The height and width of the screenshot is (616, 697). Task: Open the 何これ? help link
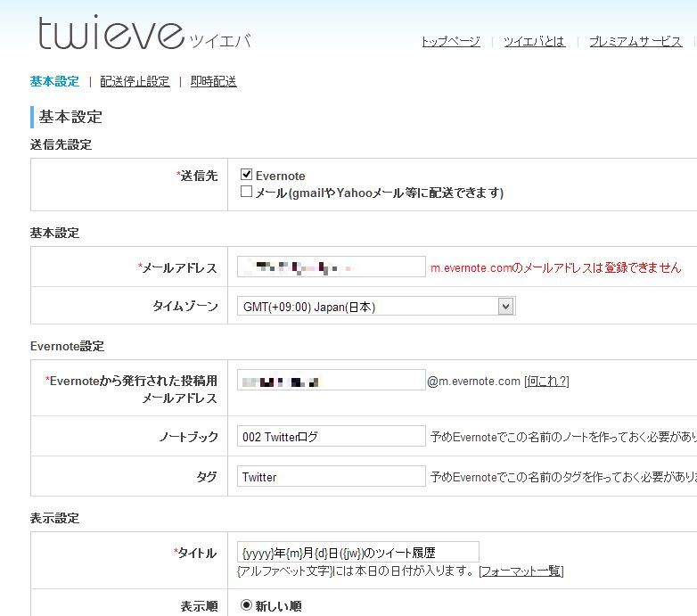546,382
